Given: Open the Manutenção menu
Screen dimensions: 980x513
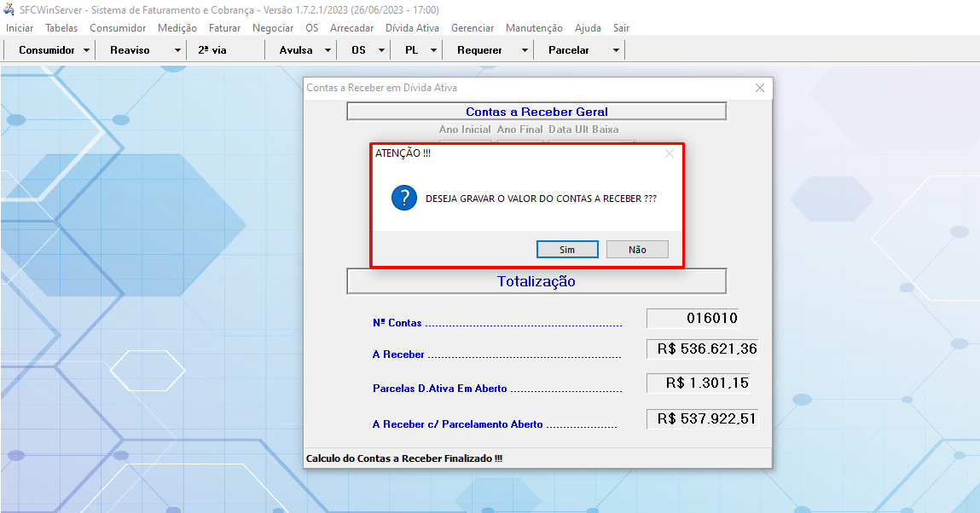Looking at the screenshot, I should point(534,28).
